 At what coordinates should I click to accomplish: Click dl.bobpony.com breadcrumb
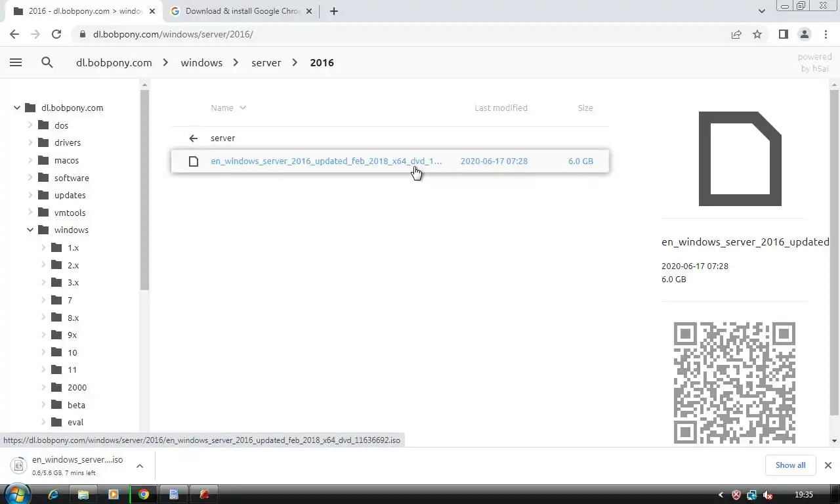[x=114, y=62]
